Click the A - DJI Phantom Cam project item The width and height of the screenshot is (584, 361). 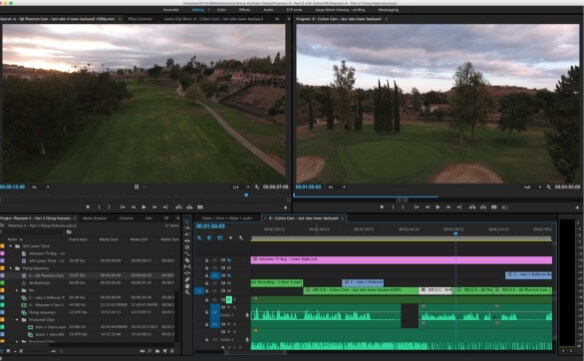[x=46, y=276]
